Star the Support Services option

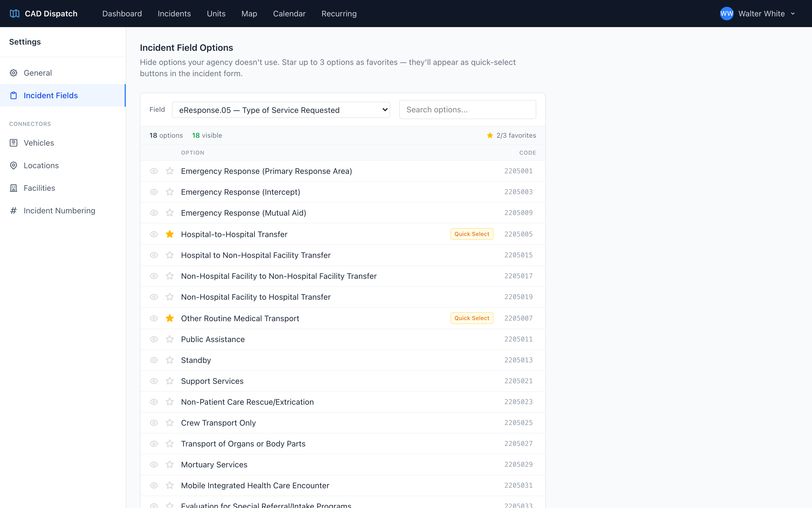click(170, 381)
